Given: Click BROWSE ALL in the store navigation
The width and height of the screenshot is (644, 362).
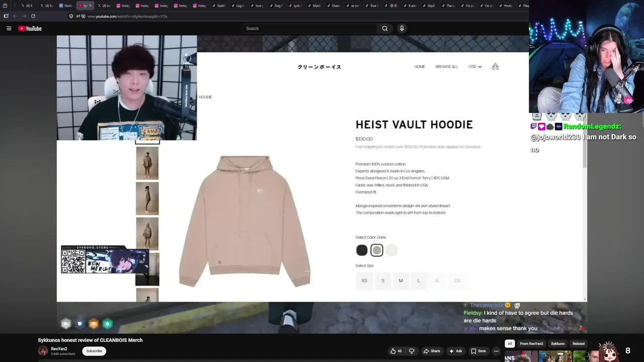Looking at the screenshot, I should pos(447,67).
